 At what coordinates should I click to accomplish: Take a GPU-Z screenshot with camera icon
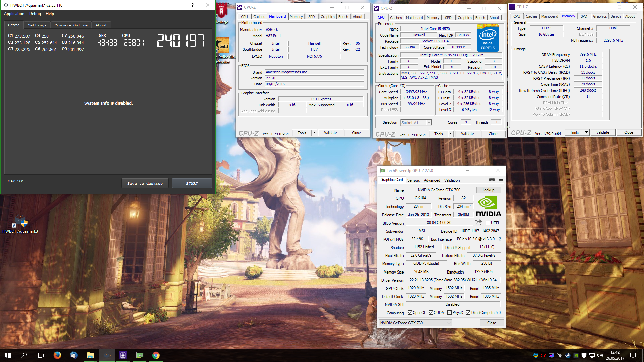(x=492, y=180)
